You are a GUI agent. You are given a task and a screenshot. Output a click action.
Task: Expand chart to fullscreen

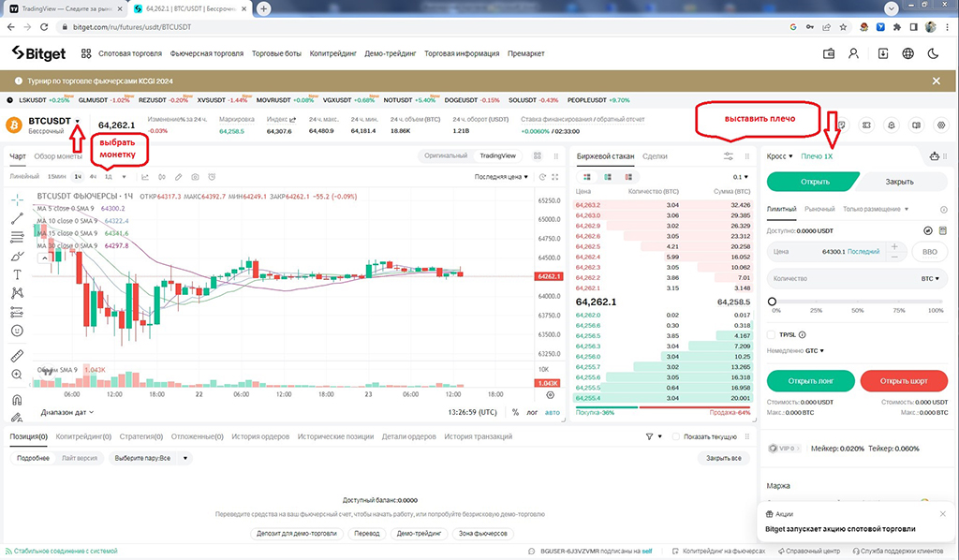pyautogui.click(x=555, y=177)
